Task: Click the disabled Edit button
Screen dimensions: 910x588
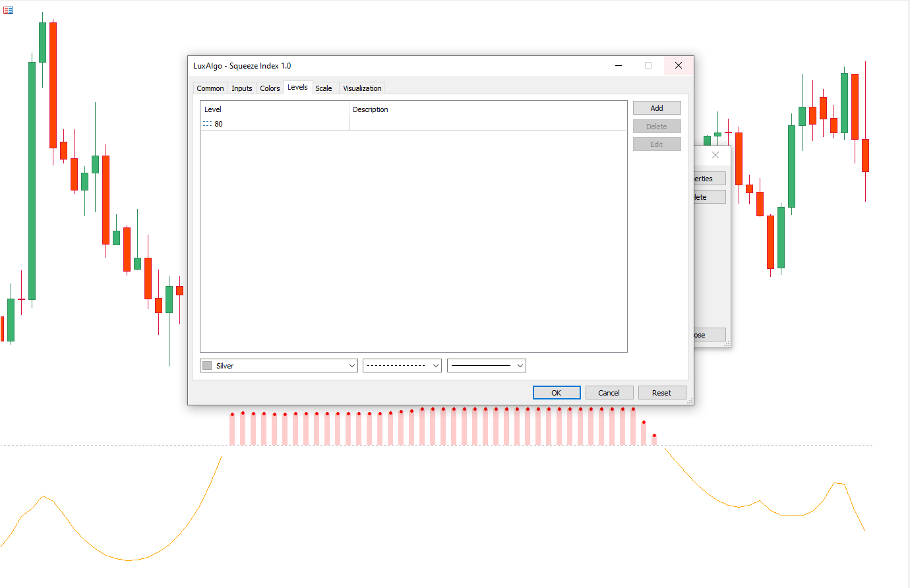Action: [657, 144]
